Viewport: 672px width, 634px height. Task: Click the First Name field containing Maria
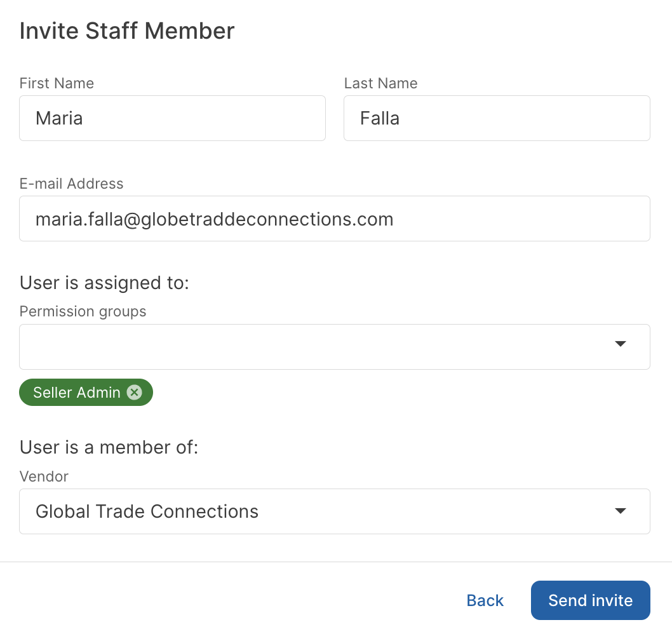click(x=172, y=118)
